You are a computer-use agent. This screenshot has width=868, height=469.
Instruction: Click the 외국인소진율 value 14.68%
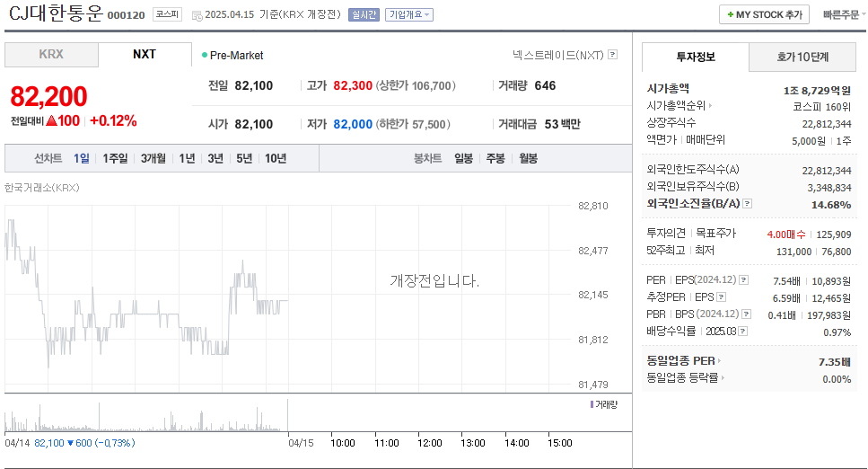(831, 205)
